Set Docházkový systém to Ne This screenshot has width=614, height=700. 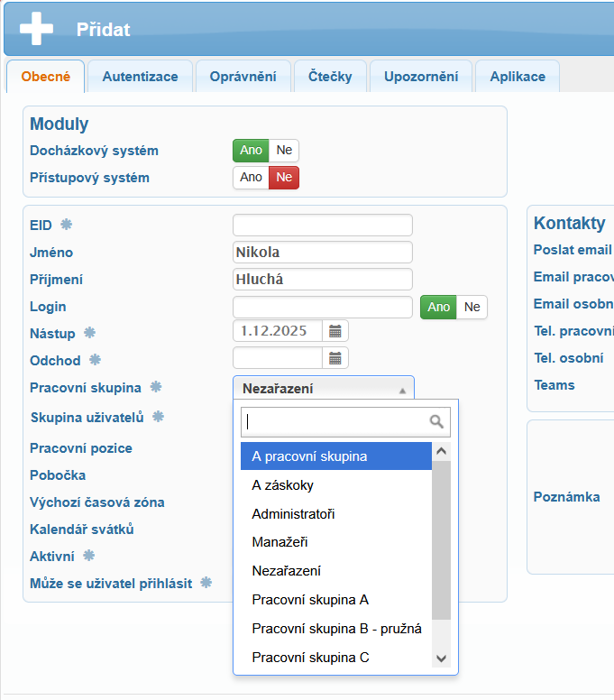pos(284,151)
